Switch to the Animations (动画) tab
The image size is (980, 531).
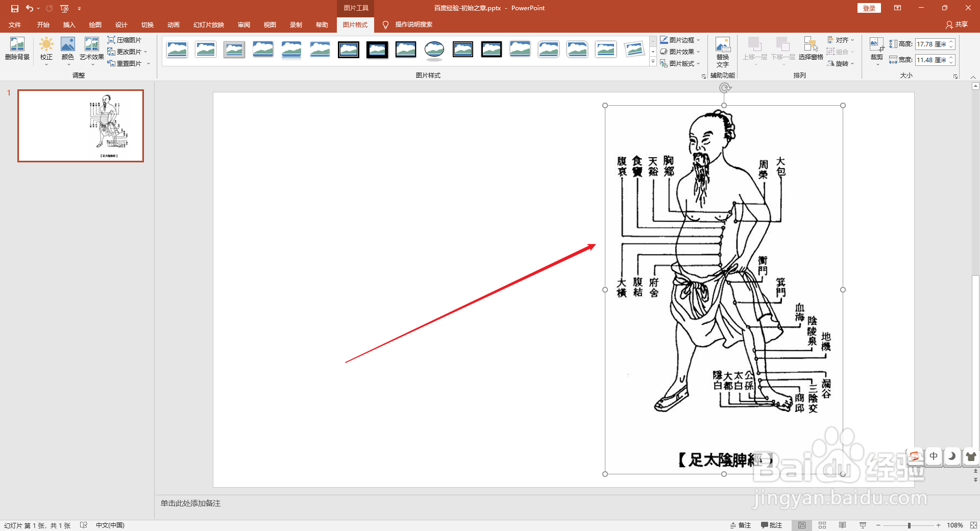[173, 25]
